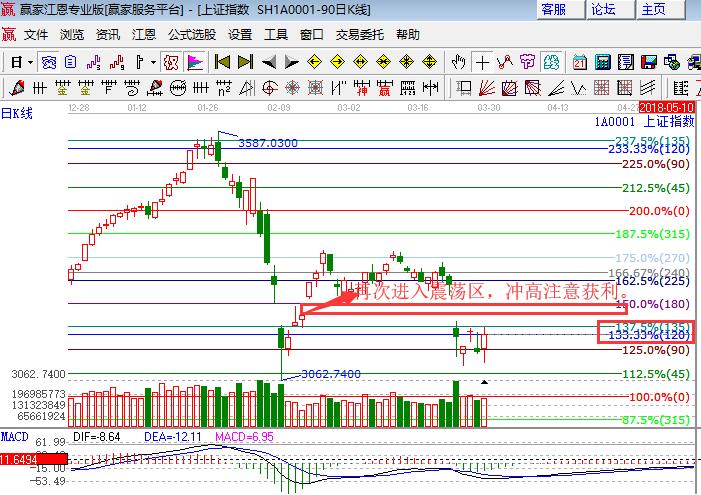
Task: Click the calendar date icon in toolbar
Action: (579, 62)
